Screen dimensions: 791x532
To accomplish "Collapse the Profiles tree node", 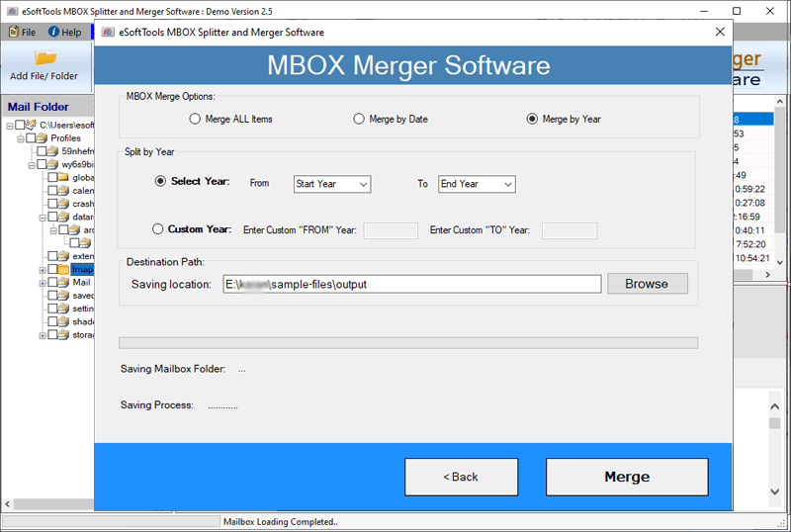I will point(21,138).
